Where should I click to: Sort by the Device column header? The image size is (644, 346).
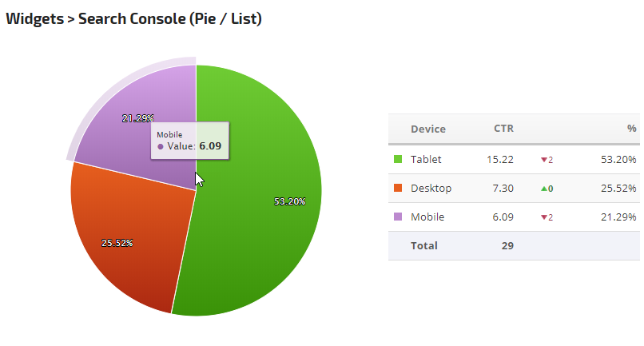[x=427, y=129]
